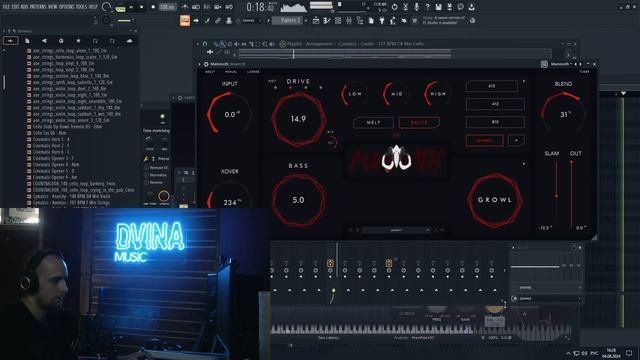Select Cinematic Horn 1 - A sample
This screenshot has height=360, width=640.
[51, 139]
